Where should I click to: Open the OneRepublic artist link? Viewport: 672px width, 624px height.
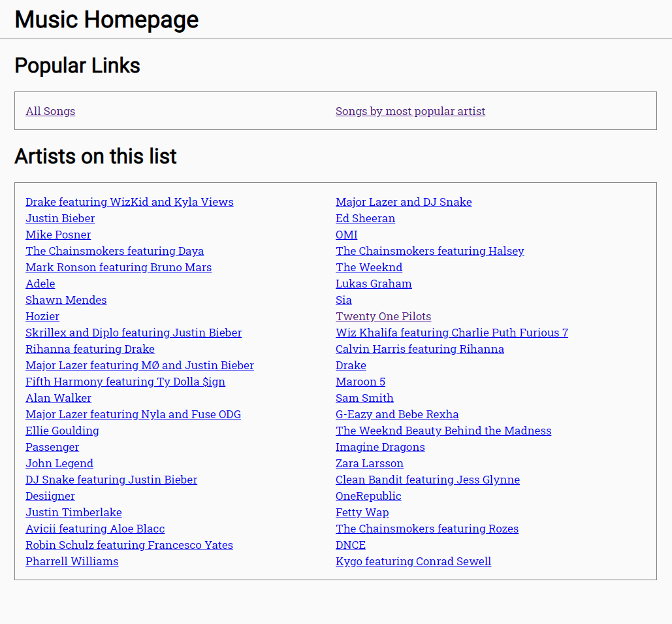tap(368, 495)
